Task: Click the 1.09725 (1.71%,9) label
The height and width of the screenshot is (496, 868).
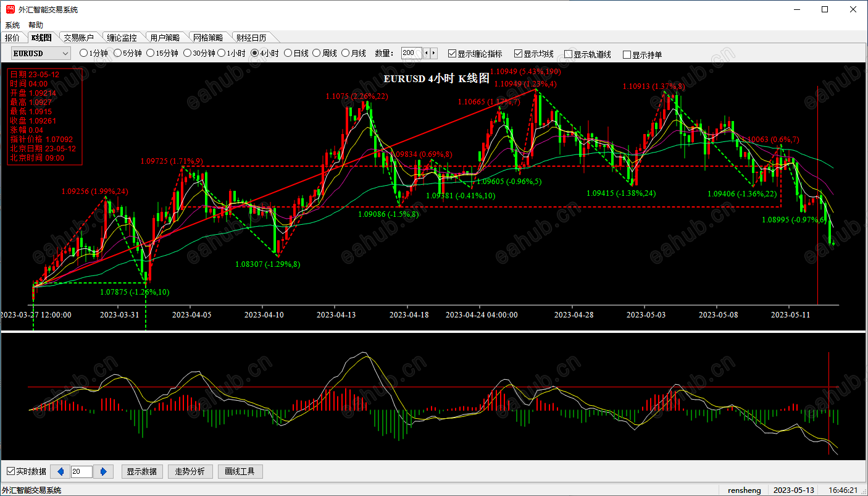Action: click(x=172, y=161)
